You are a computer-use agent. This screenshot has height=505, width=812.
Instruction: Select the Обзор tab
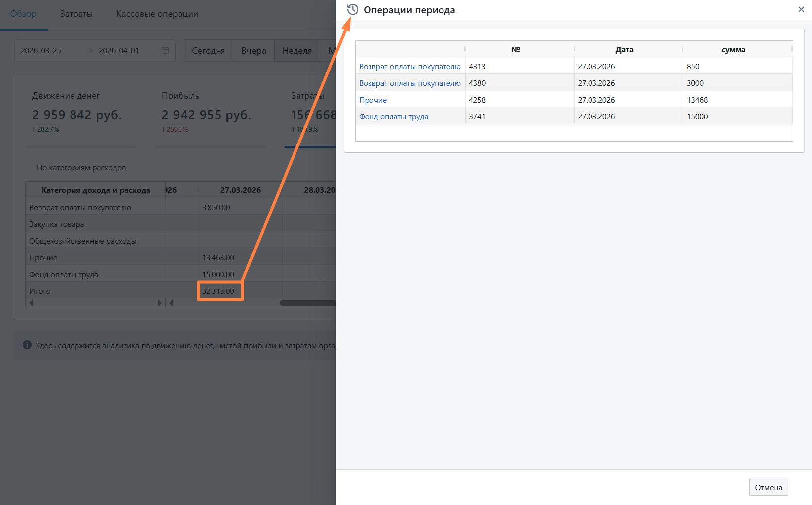pyautogui.click(x=23, y=14)
